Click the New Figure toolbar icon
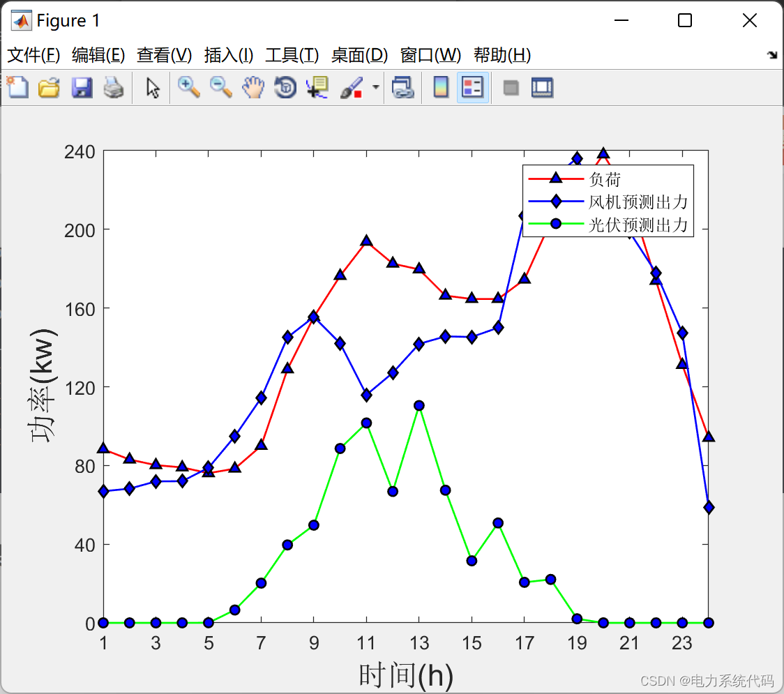This screenshot has width=784, height=694. pos(17,88)
